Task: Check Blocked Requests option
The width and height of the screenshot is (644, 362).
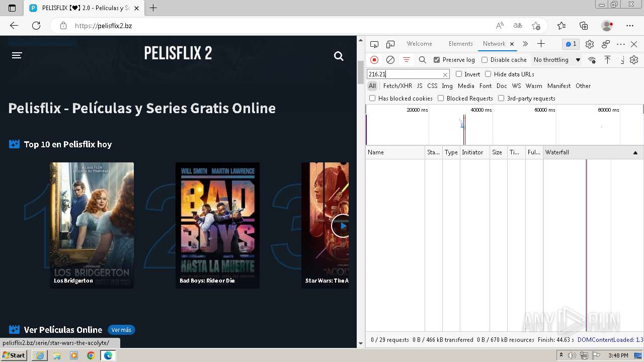Action: [441, 98]
